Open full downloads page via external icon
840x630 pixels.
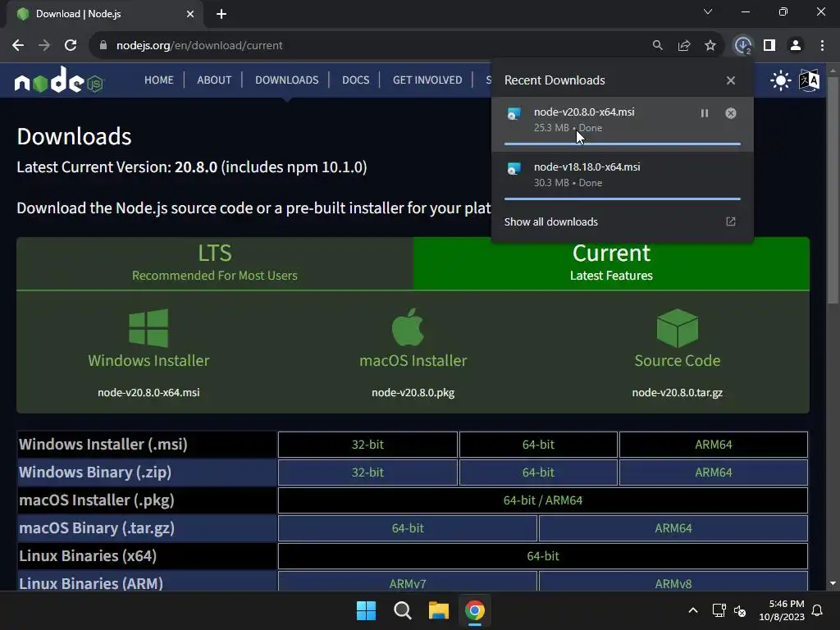731,221
